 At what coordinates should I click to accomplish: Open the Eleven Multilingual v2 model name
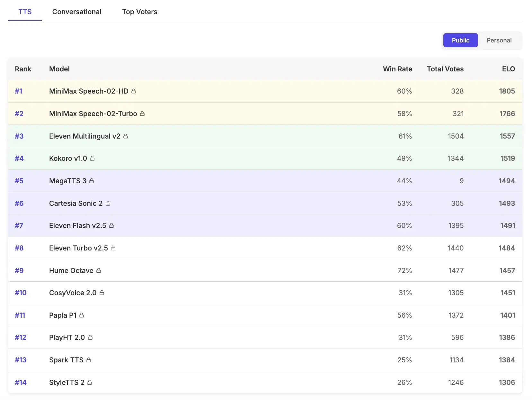pyautogui.click(x=85, y=136)
